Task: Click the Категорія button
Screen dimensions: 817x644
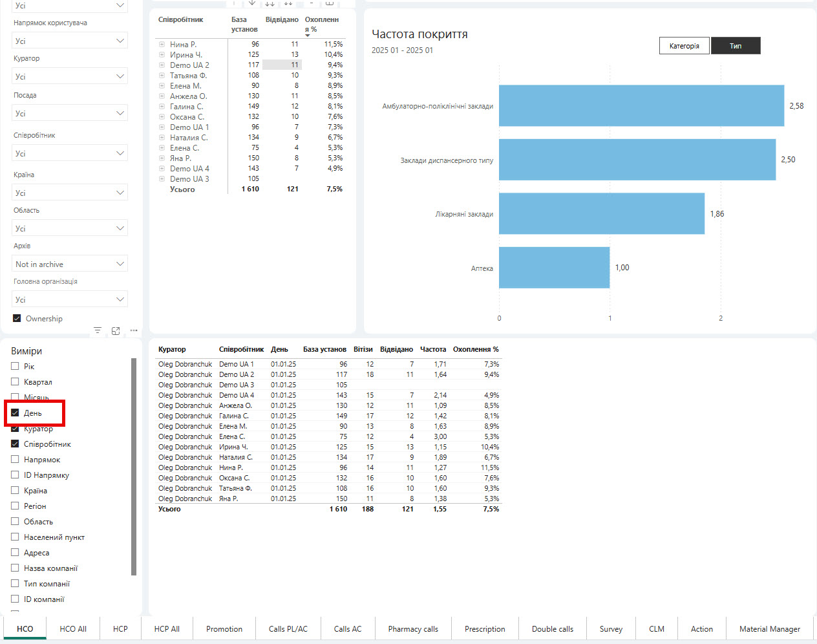Action: coord(684,46)
